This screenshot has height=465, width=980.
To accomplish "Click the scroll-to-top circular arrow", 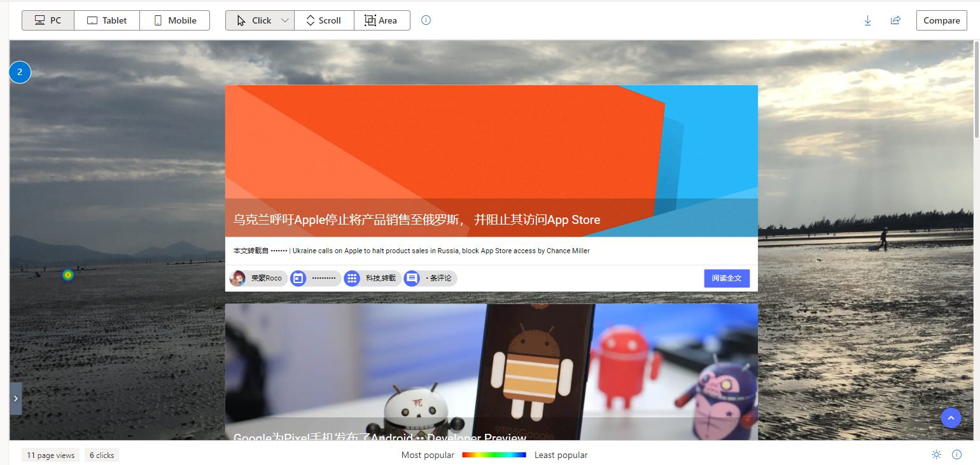I will coord(951,418).
